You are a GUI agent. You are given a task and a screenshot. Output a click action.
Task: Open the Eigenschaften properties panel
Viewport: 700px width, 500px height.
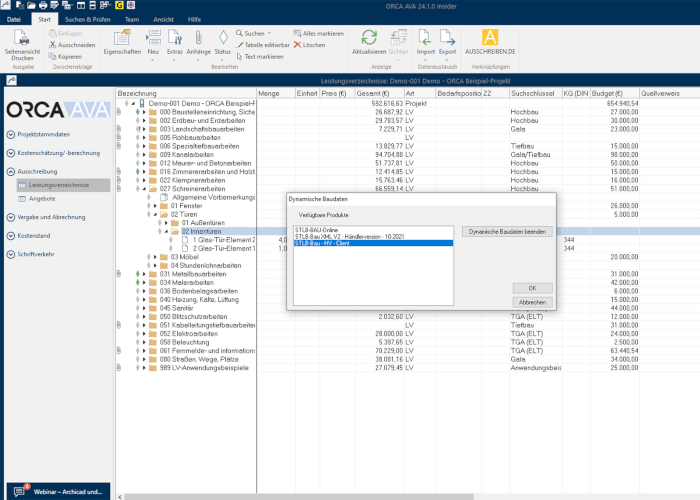click(122, 42)
